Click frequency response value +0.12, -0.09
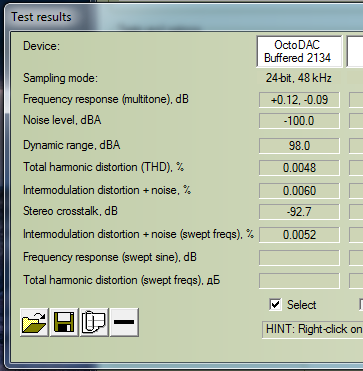 click(299, 100)
